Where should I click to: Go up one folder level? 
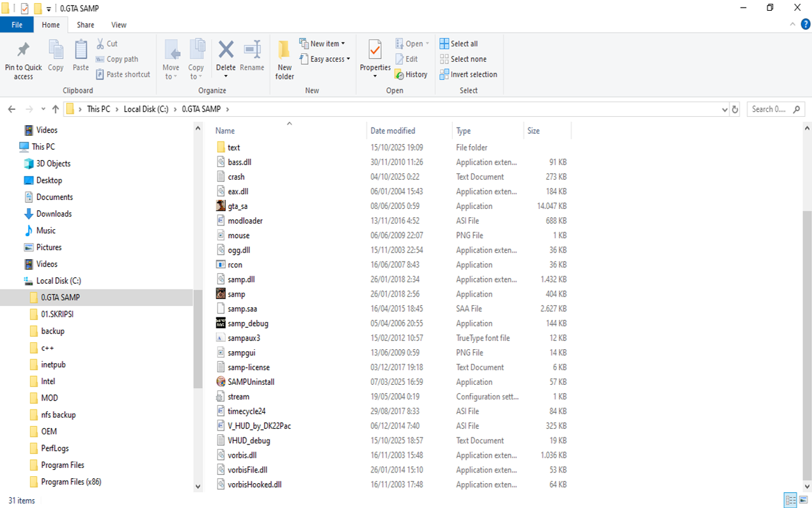(56, 109)
